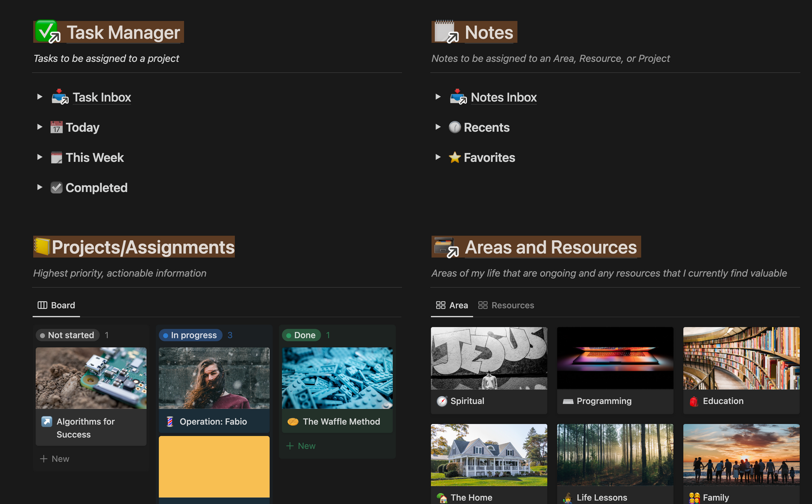This screenshot has width=812, height=504.
Task: Add new card under Not started column
Action: click(x=55, y=459)
